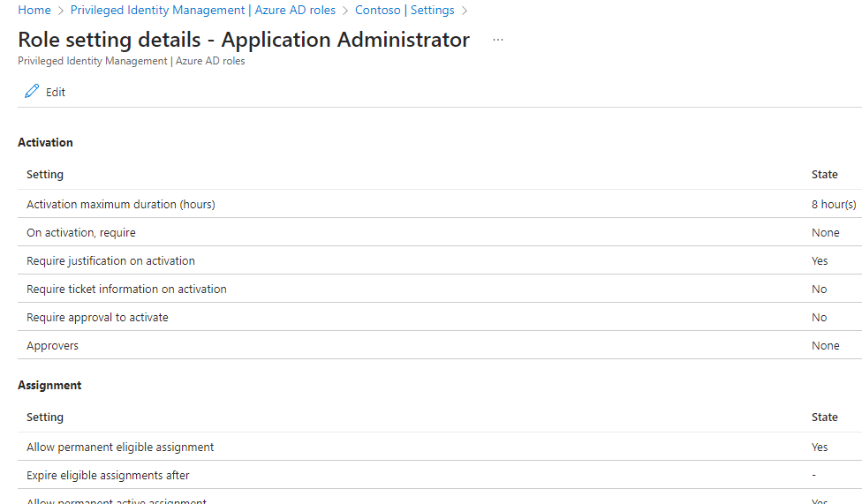Click the Approvers setting row
This screenshot has height=504, width=862.
440,346
